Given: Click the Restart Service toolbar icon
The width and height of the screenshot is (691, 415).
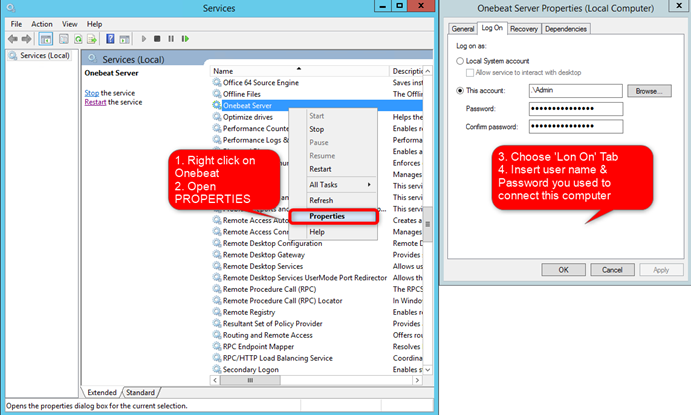Looking at the screenshot, I should (x=185, y=39).
